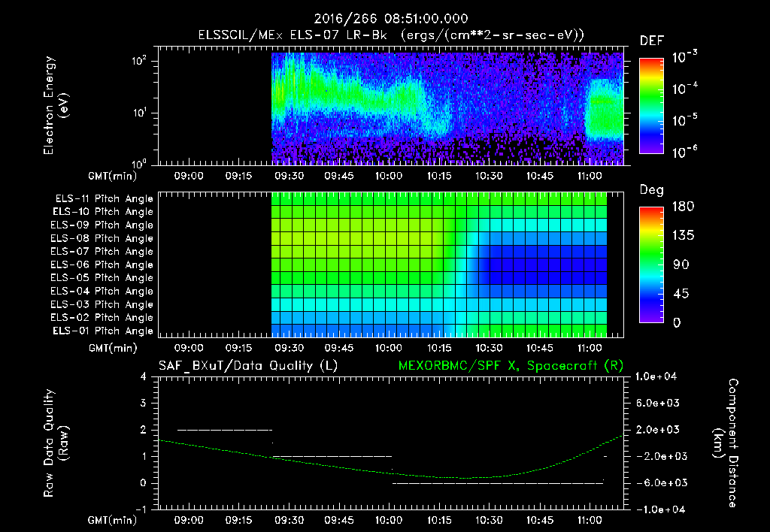
Task: Click the -1 tick on Raw Data Quality axis
Action: [141, 509]
